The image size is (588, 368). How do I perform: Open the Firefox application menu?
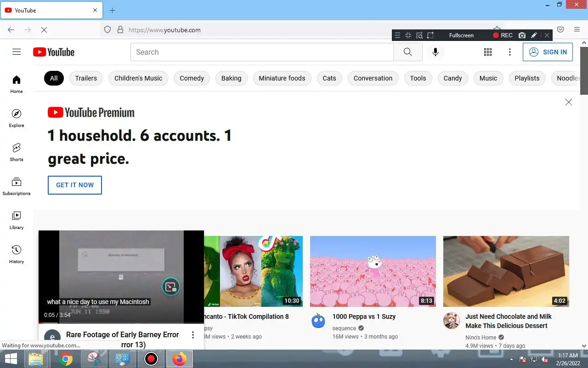click(577, 29)
